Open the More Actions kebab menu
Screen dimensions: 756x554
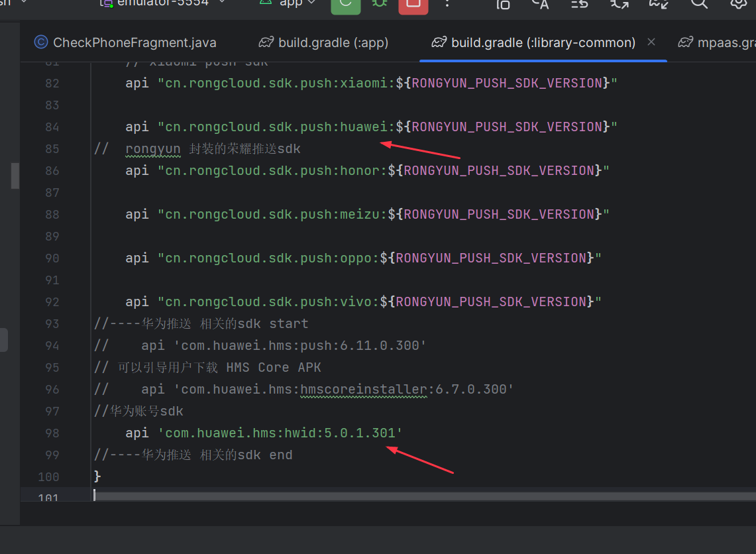tap(447, 4)
